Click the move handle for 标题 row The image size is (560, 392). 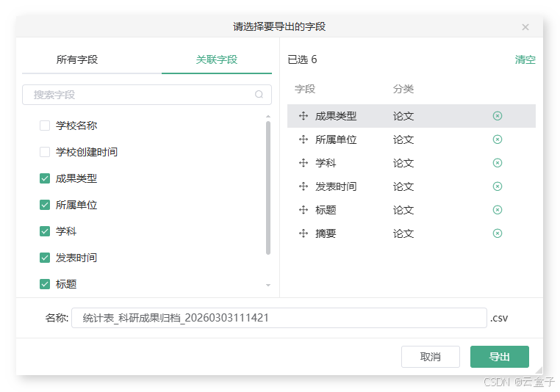304,210
